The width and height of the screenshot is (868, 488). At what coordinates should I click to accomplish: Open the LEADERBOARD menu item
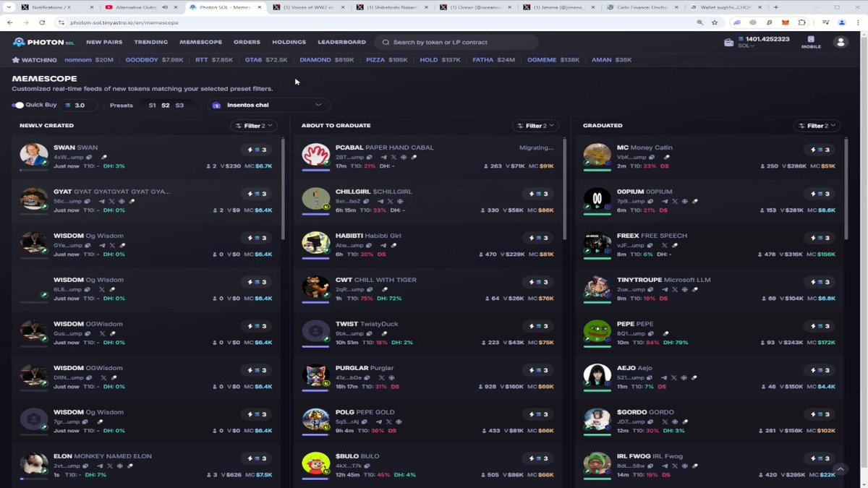click(341, 42)
